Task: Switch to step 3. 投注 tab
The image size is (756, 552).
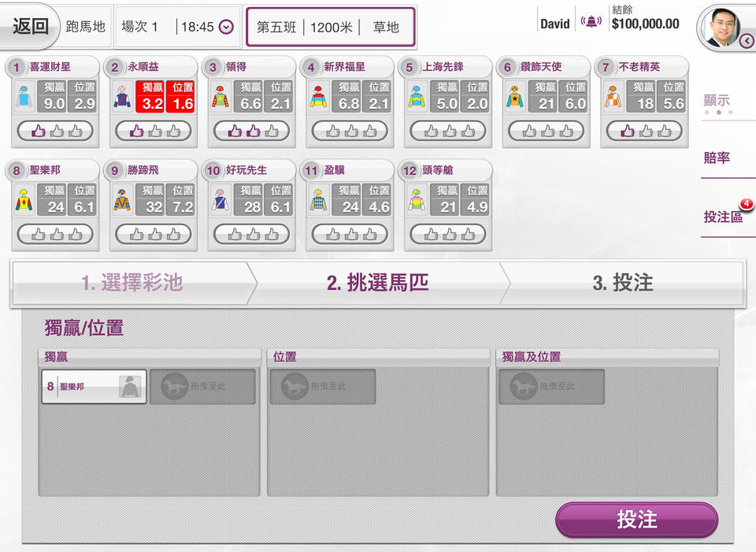Action: pyautogui.click(x=622, y=283)
